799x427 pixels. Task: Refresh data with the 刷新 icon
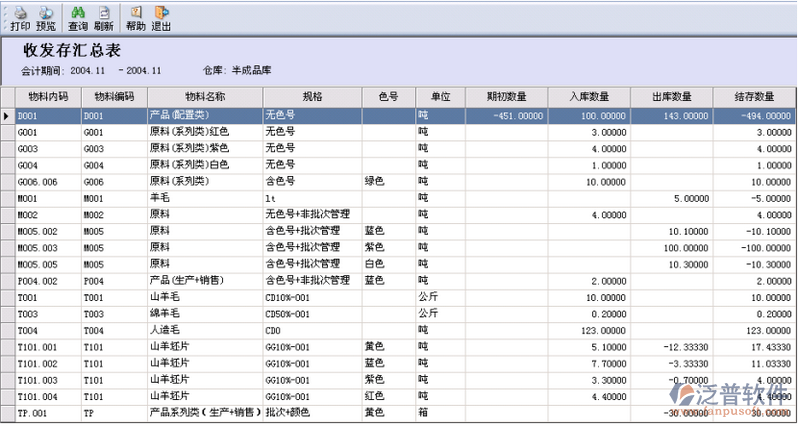103,17
